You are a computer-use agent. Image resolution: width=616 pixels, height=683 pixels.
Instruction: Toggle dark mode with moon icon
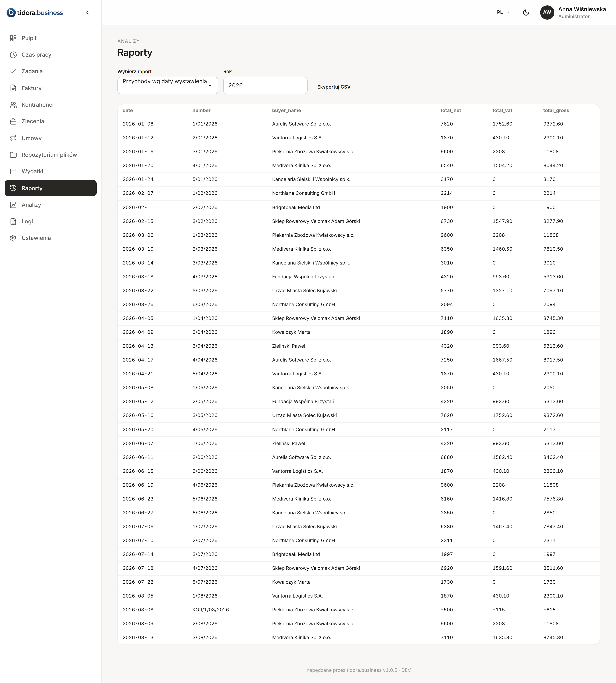coord(526,13)
